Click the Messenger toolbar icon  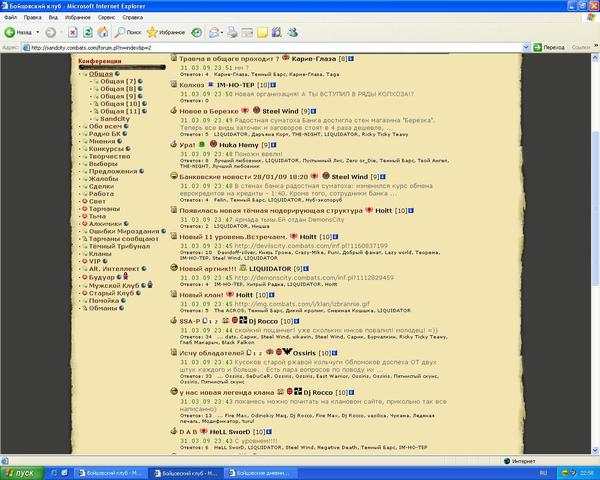293,33
